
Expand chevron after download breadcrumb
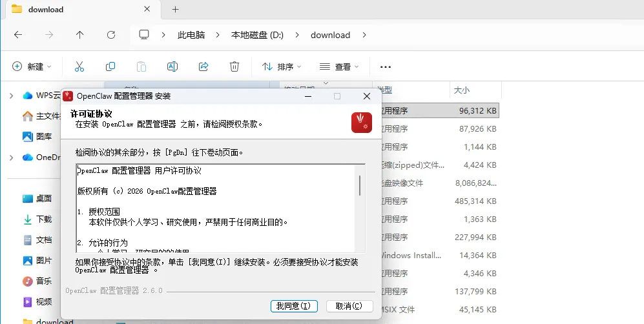pyautogui.click(x=364, y=35)
